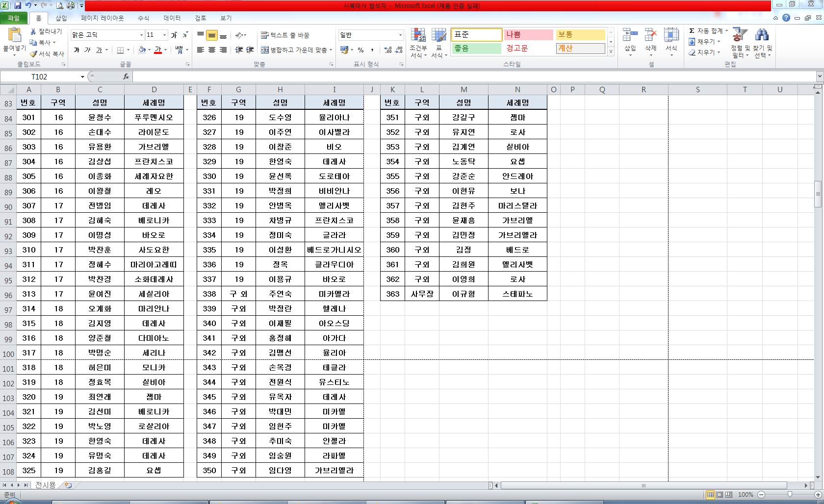
Task: Open Excel help question mark
Action: [x=786, y=18]
